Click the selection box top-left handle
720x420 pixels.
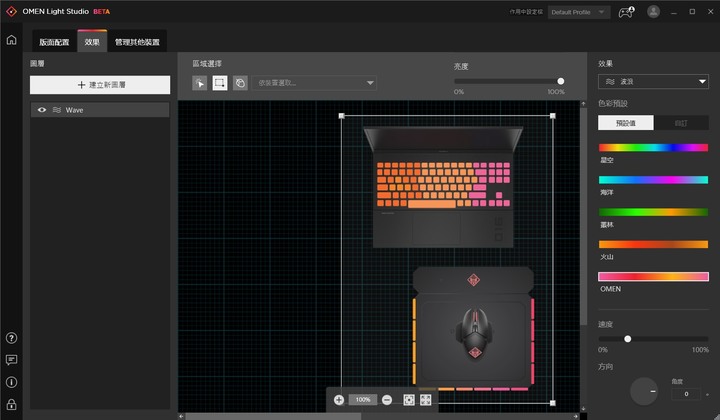coord(341,116)
